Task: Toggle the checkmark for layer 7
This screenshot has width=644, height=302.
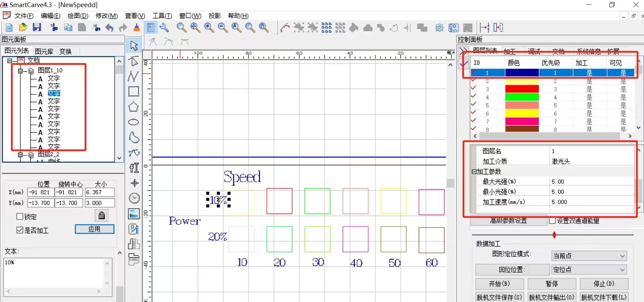Action: (x=473, y=121)
